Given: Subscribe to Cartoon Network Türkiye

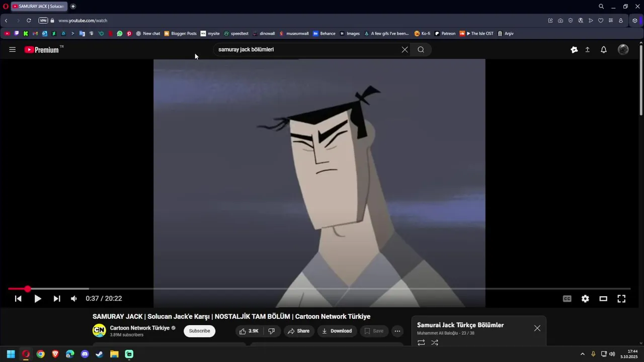Looking at the screenshot, I should [200, 331].
